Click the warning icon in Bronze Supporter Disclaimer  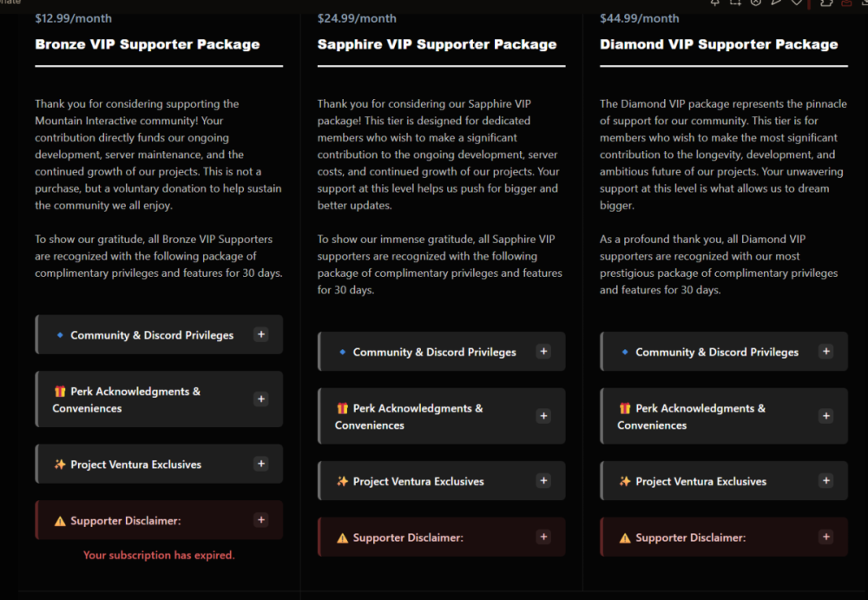(60, 521)
